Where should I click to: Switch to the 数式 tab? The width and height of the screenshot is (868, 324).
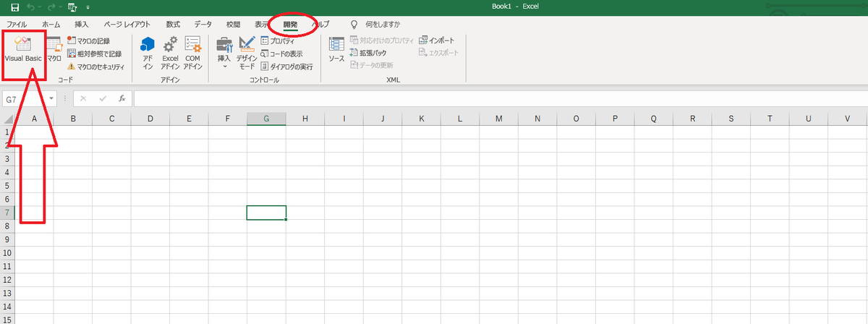point(173,24)
